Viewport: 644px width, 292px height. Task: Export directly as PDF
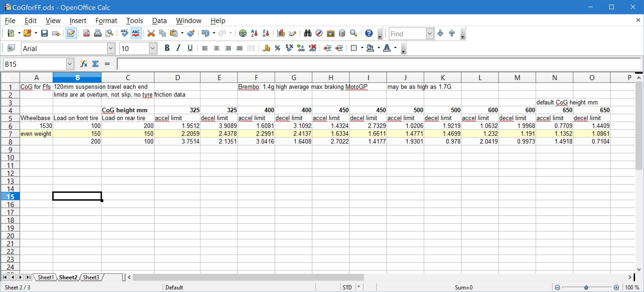coord(86,33)
